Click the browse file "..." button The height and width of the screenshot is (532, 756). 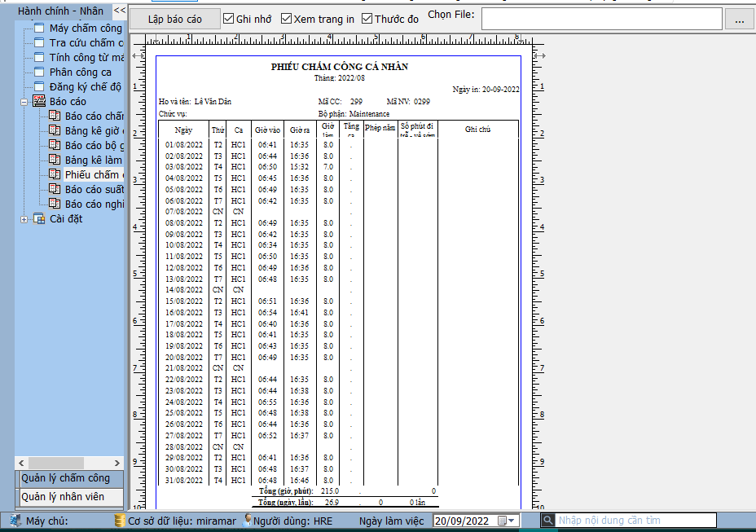click(739, 20)
